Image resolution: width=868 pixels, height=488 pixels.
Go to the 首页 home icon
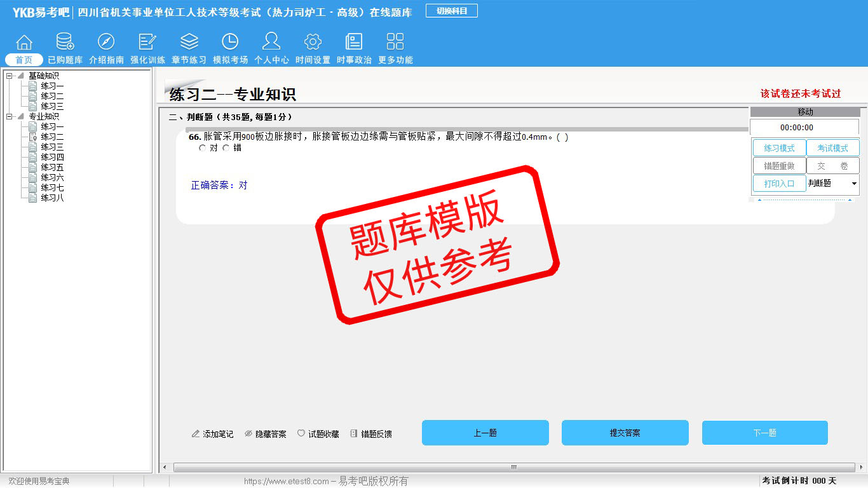[x=24, y=42]
